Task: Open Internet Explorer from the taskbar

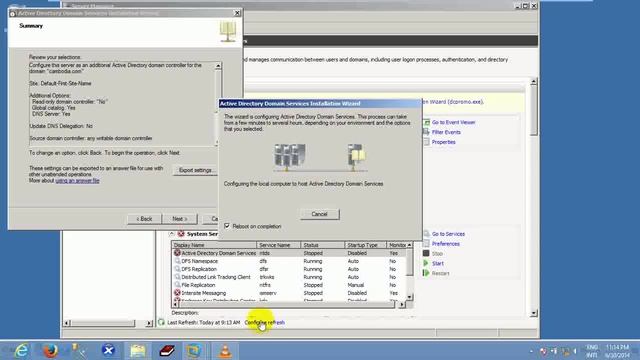Action: point(21,351)
